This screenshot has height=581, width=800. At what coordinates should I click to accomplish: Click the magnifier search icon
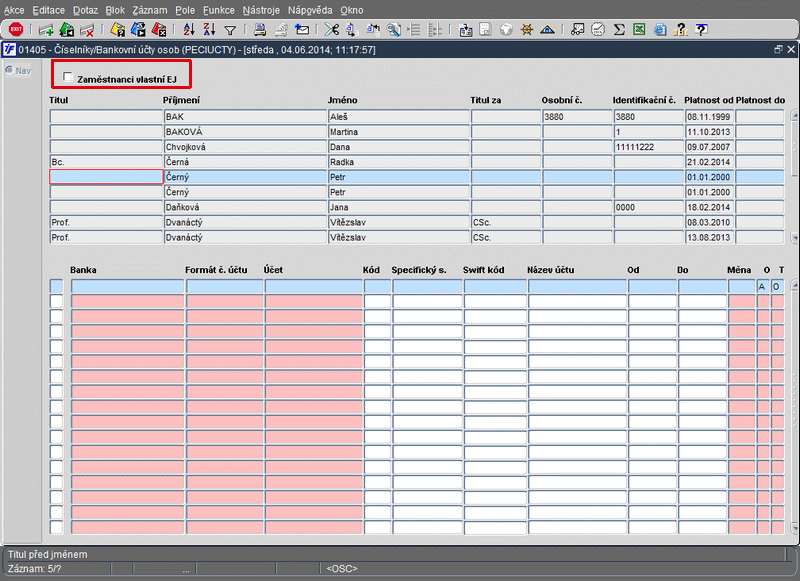coord(393,30)
